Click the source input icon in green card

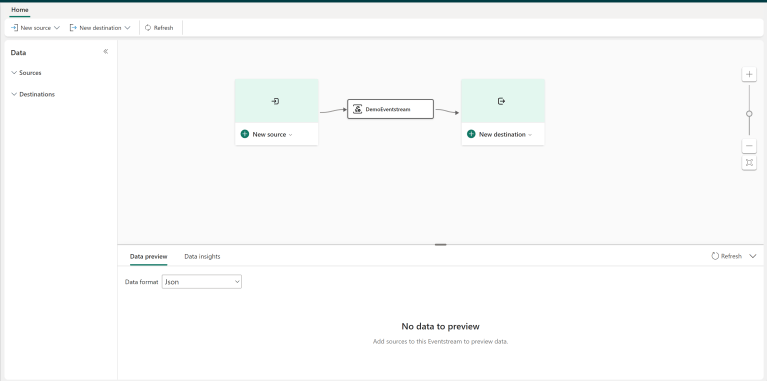coord(275,101)
